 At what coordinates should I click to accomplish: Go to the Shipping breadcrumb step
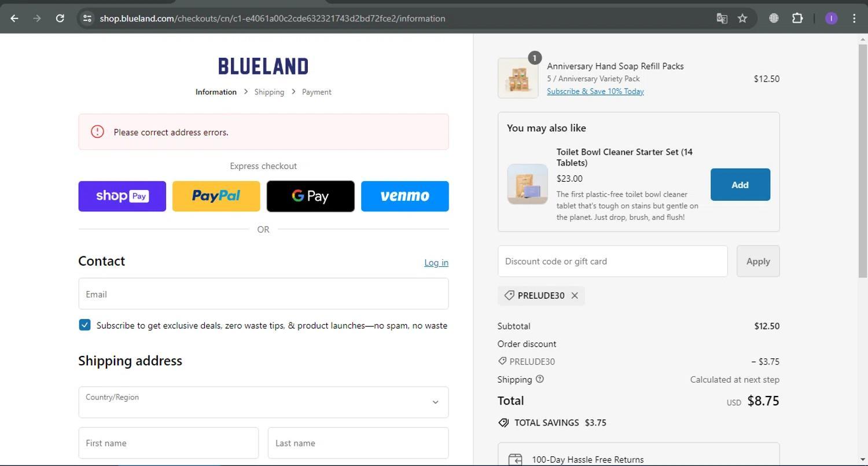[269, 92]
